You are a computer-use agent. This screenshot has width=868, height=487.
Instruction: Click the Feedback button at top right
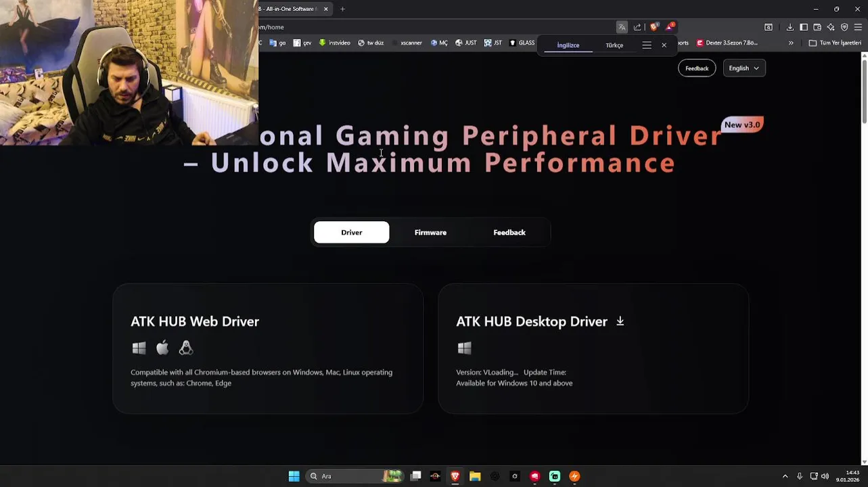click(697, 68)
